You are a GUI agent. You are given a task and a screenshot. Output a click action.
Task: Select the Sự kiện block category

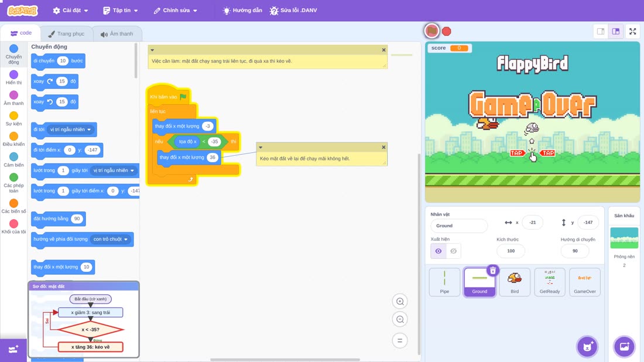13,119
